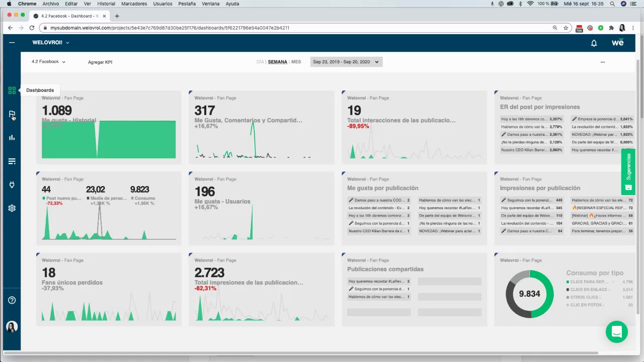
Task: Reload the page in Chrome
Action: pyautogui.click(x=32, y=28)
